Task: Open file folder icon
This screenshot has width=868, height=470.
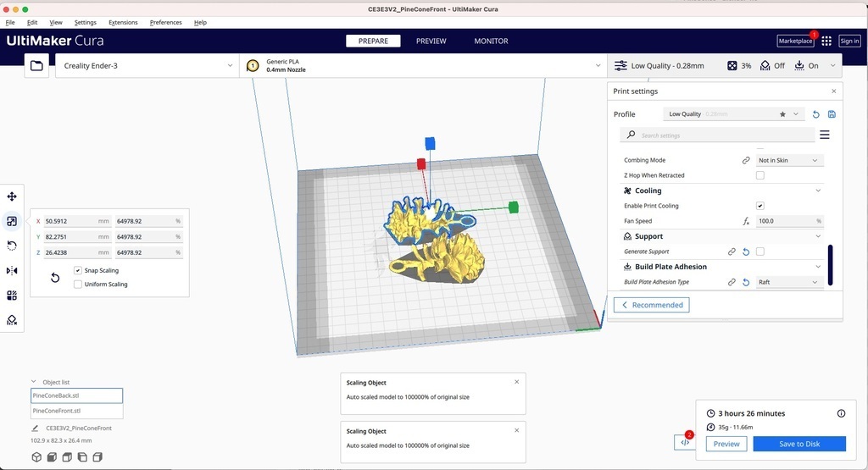Action: pos(36,66)
